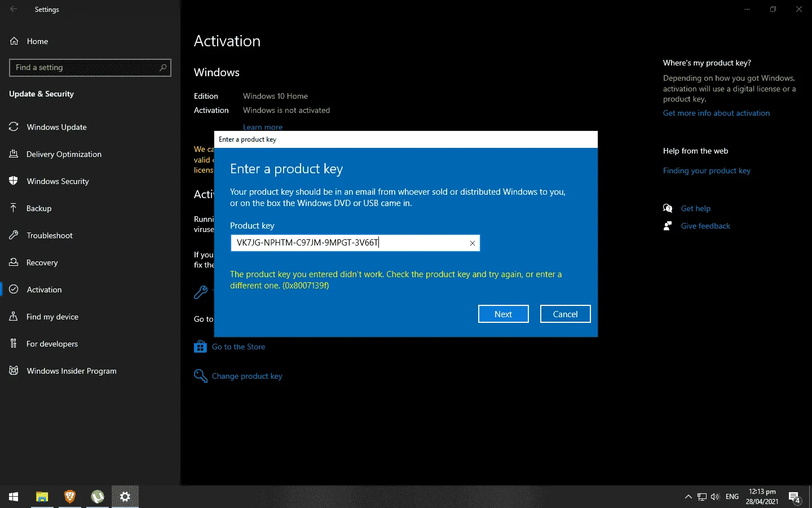Screen dimensions: 812x508
Task: Click the Find my device icon
Action: coord(14,317)
